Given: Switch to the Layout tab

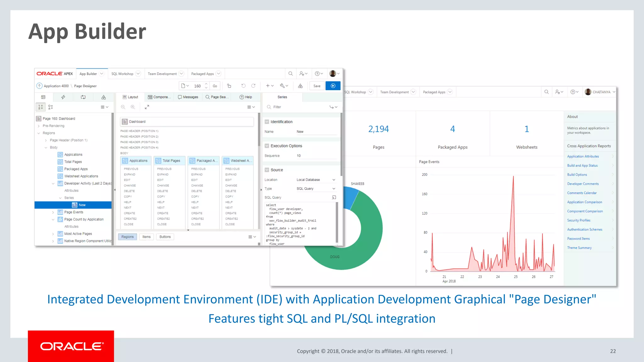Looking at the screenshot, I should coord(130,97).
